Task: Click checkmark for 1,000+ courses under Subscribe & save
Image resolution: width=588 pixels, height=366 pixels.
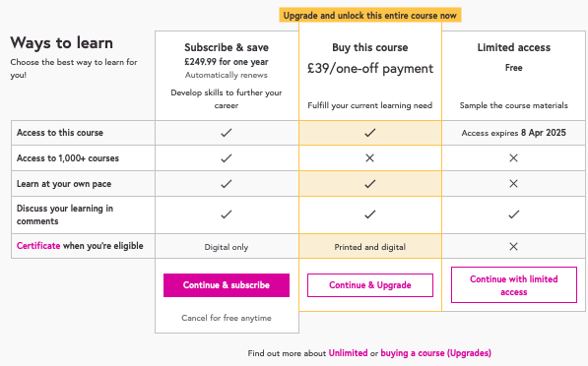Action: 227,158
